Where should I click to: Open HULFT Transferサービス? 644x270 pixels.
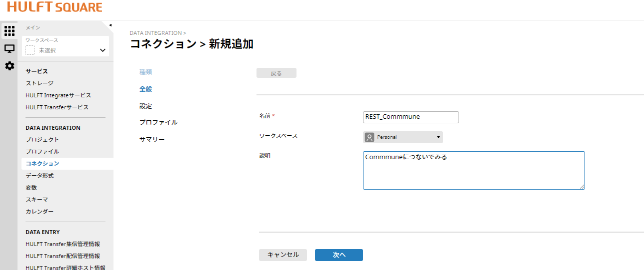coord(57,107)
